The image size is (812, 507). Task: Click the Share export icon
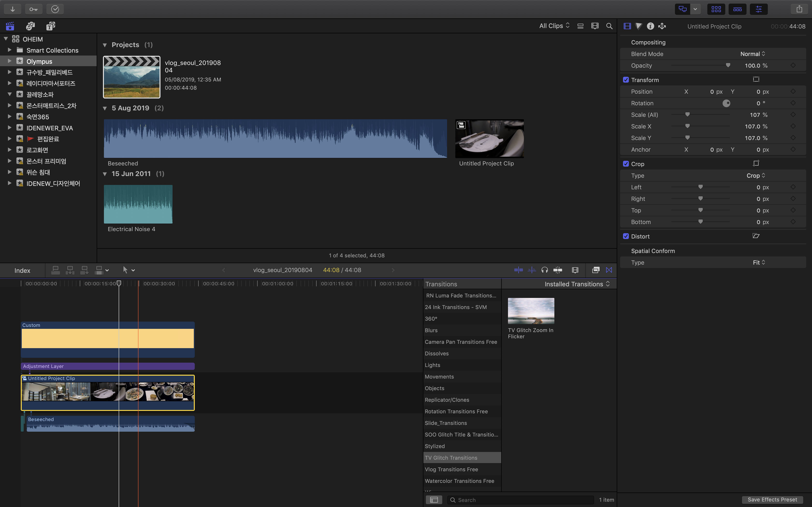[x=799, y=9]
